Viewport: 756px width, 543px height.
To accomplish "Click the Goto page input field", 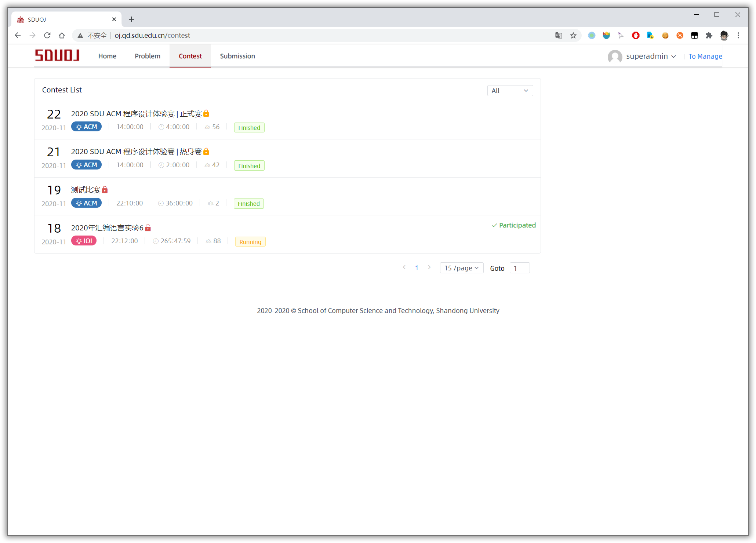I will point(519,268).
